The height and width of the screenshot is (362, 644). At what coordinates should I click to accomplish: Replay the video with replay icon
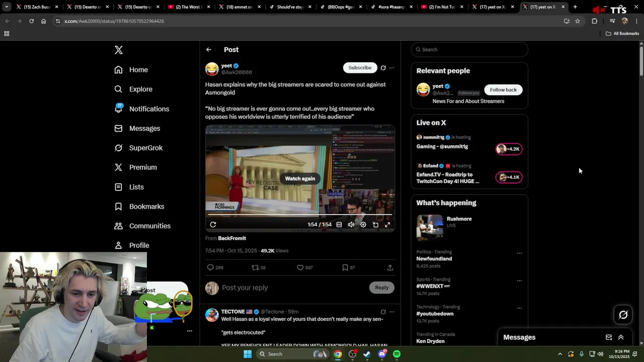pyautogui.click(x=213, y=225)
